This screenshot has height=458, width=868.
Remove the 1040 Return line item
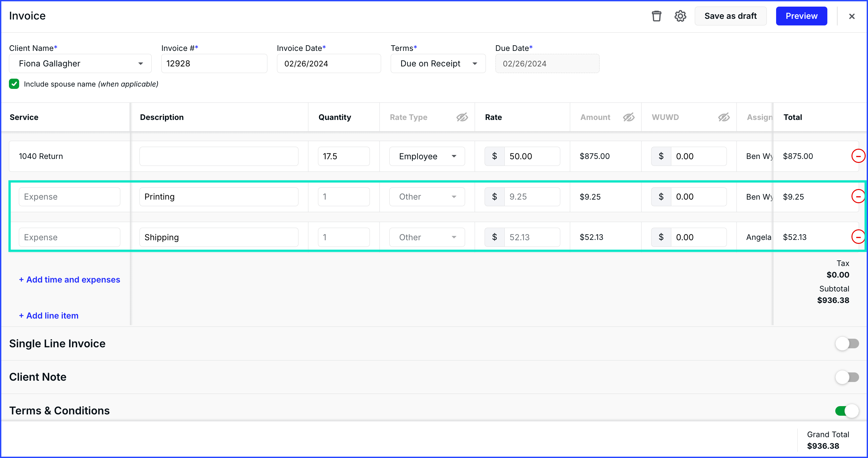click(858, 156)
